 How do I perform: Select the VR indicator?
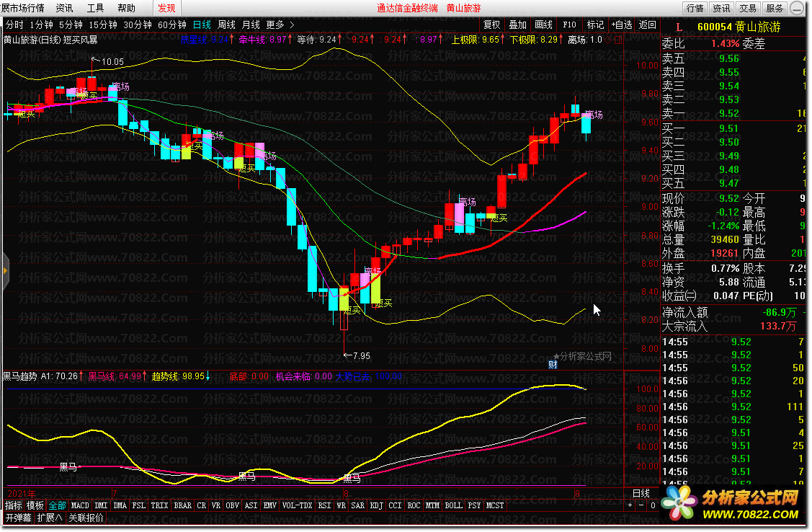pos(216,505)
